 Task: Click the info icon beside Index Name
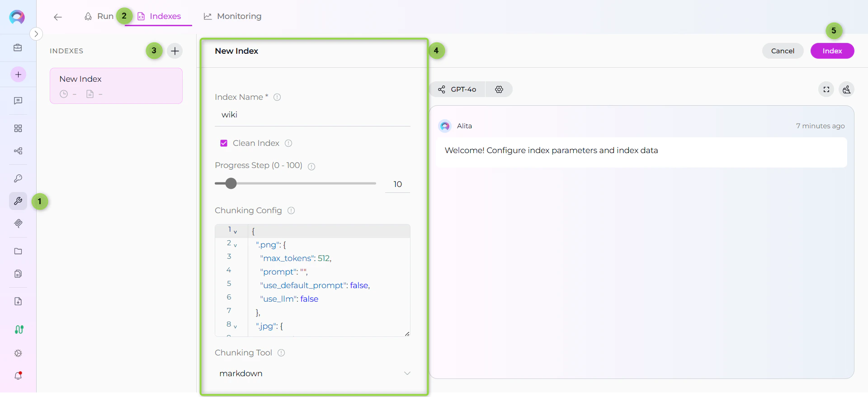coord(277,97)
